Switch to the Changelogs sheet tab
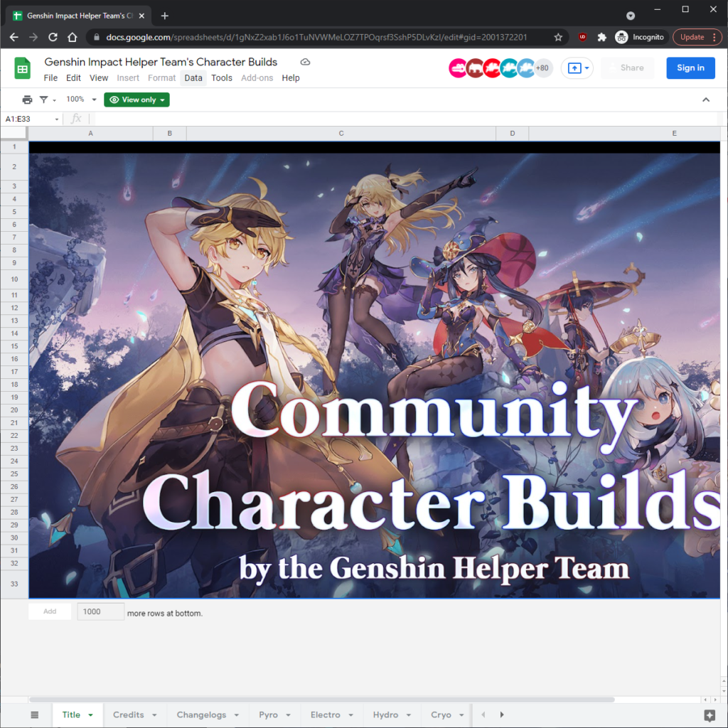This screenshot has height=728, width=728. click(x=200, y=714)
